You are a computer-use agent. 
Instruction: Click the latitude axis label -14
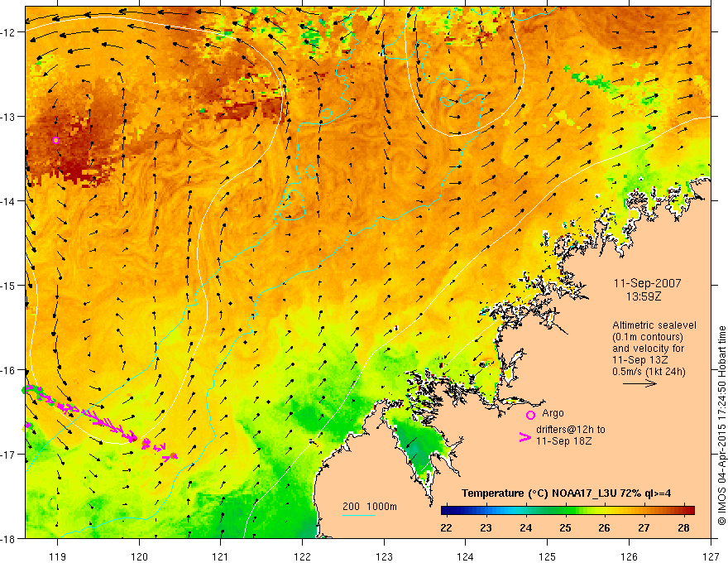9,201
